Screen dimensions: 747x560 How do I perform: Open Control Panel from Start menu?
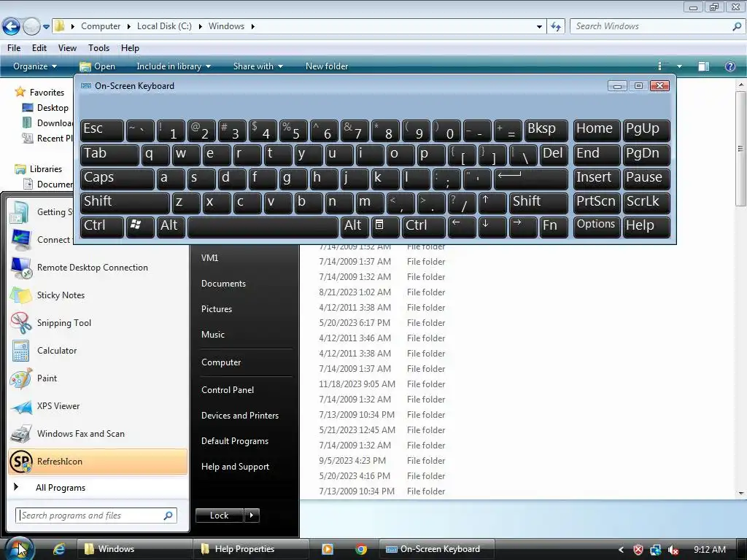pos(228,390)
